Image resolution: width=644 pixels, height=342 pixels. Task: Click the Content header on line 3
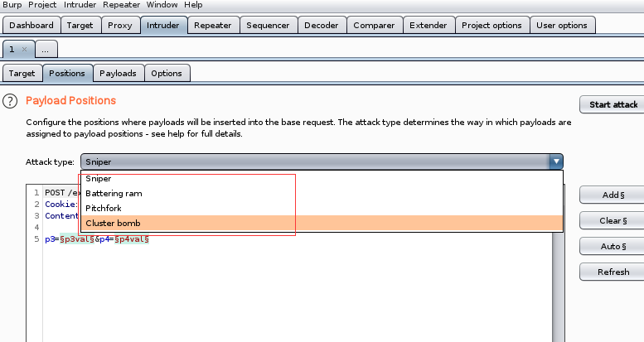pos(61,215)
